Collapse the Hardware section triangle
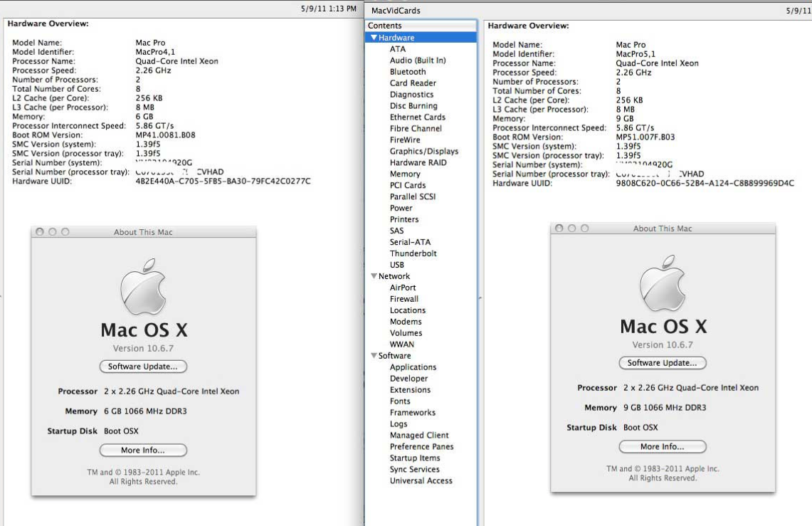 374,38
